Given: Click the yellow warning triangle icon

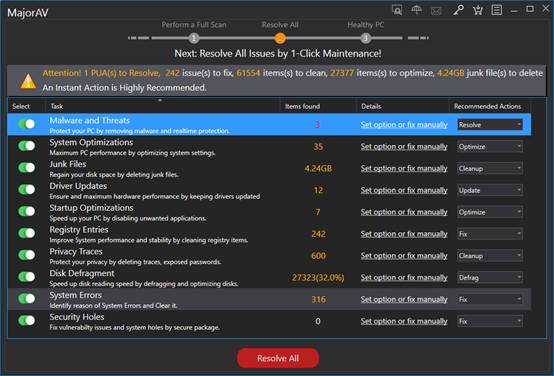Looking at the screenshot, I should tap(28, 81).
